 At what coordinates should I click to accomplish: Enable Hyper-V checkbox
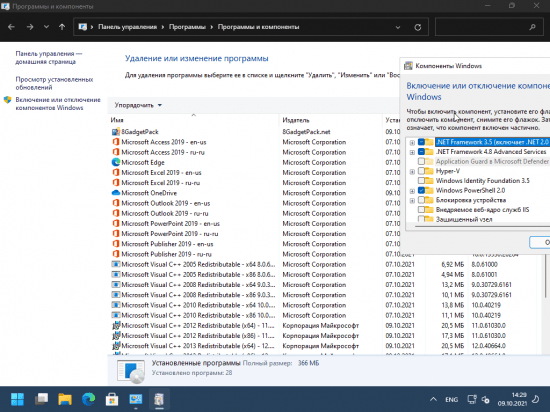click(422, 171)
